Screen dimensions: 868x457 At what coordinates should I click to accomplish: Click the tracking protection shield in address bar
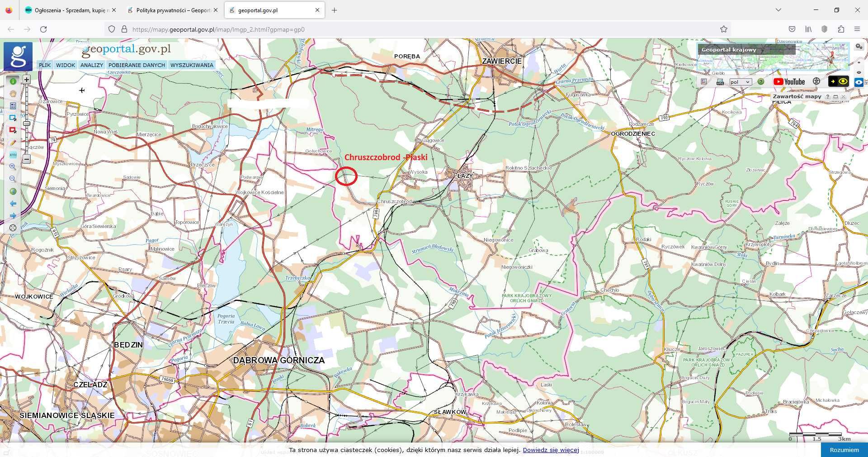click(112, 29)
